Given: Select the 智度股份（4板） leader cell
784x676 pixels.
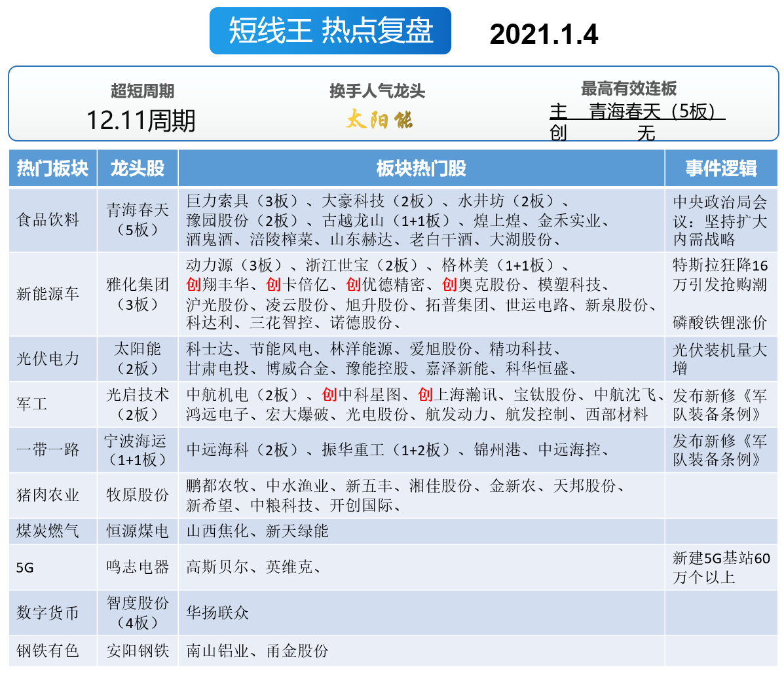Looking at the screenshot, I should (138, 613).
